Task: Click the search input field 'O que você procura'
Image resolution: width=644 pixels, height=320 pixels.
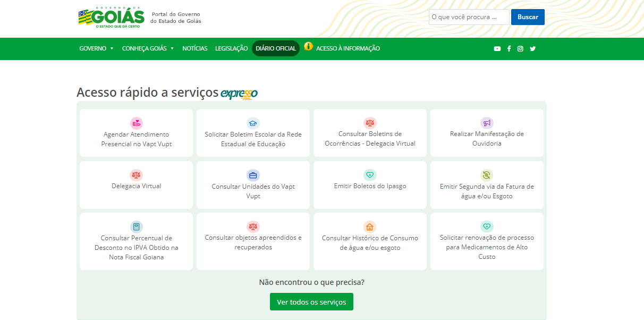Action: coord(469,17)
